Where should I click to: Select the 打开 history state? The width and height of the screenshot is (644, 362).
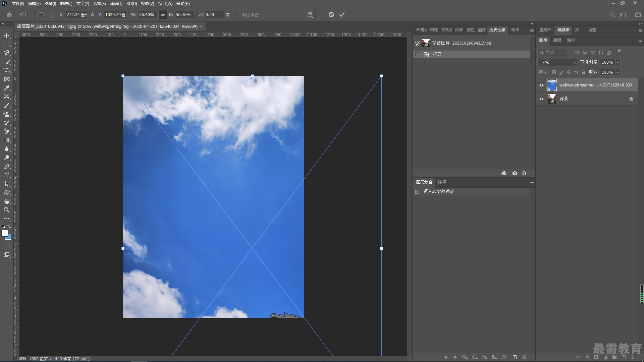tap(472, 54)
